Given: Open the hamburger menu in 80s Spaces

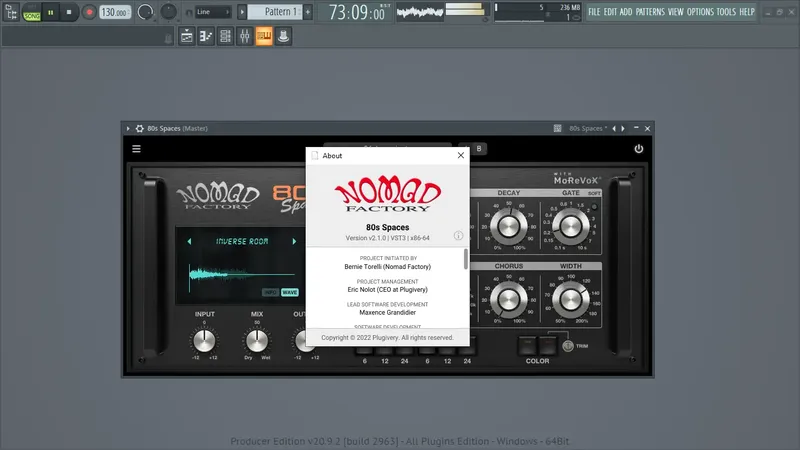Looking at the screenshot, I should click(x=136, y=148).
